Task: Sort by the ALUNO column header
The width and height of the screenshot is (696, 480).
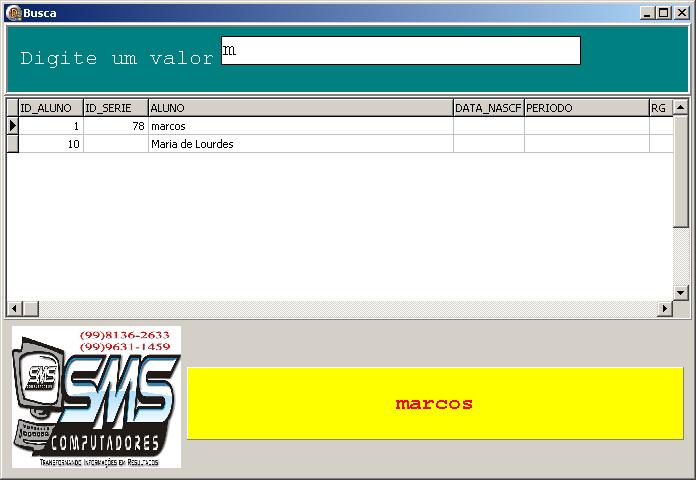Action: click(300, 108)
